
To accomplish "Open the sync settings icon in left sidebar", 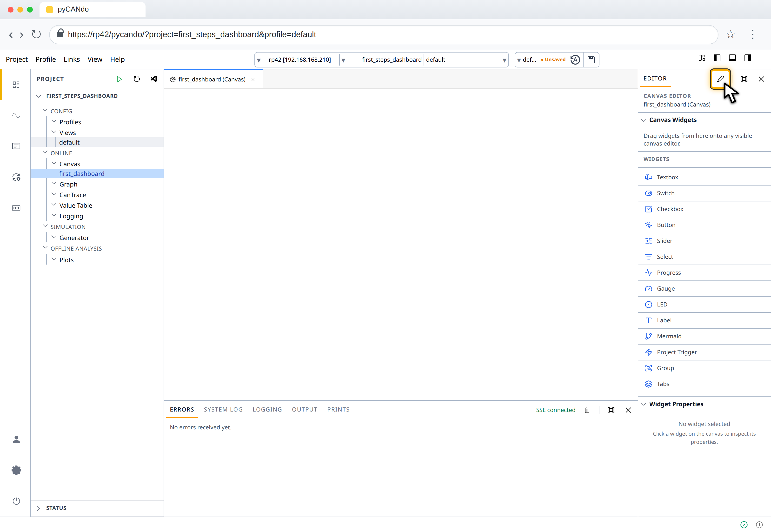I will [16, 177].
